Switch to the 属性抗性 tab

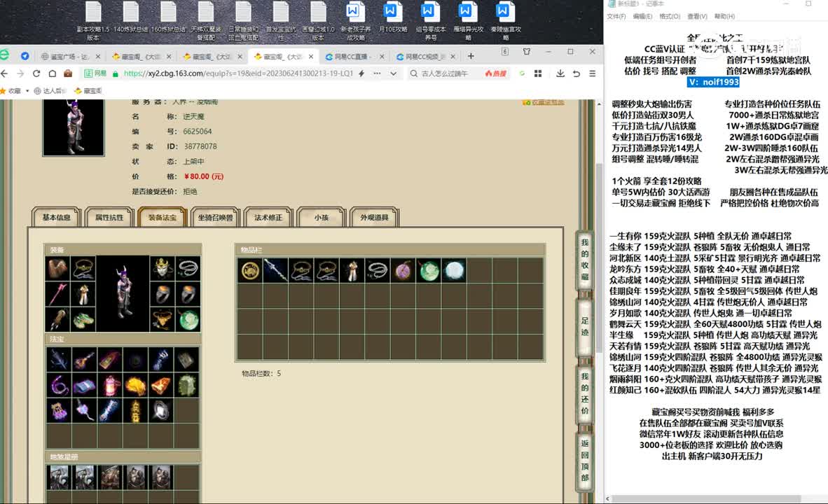[109, 218]
